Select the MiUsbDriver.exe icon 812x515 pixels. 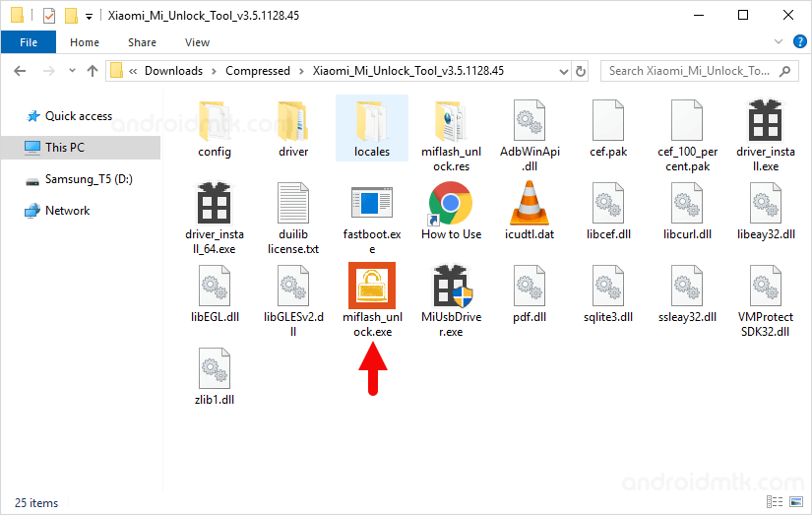tap(453, 286)
